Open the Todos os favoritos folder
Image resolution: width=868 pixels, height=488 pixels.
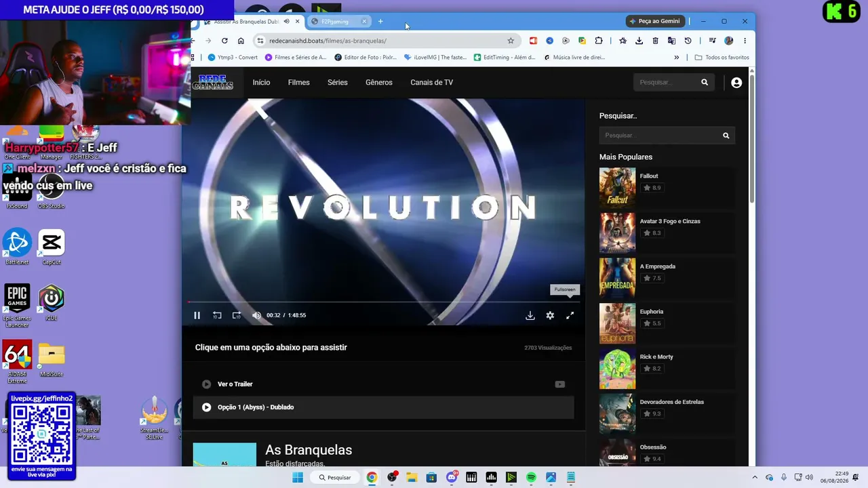pyautogui.click(x=722, y=58)
